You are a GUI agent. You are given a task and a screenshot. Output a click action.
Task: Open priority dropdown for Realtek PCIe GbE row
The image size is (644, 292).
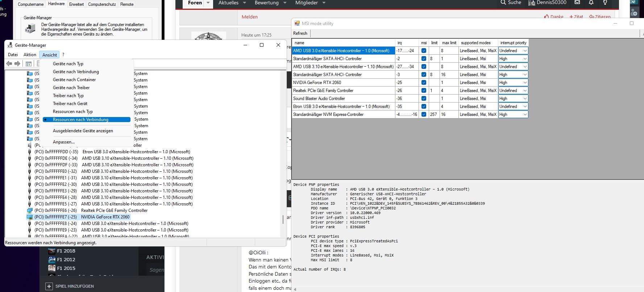513,91
